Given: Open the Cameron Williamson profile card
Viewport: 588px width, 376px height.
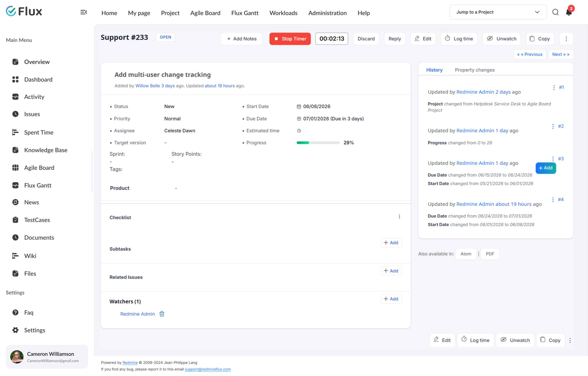Looking at the screenshot, I should 47,356.
